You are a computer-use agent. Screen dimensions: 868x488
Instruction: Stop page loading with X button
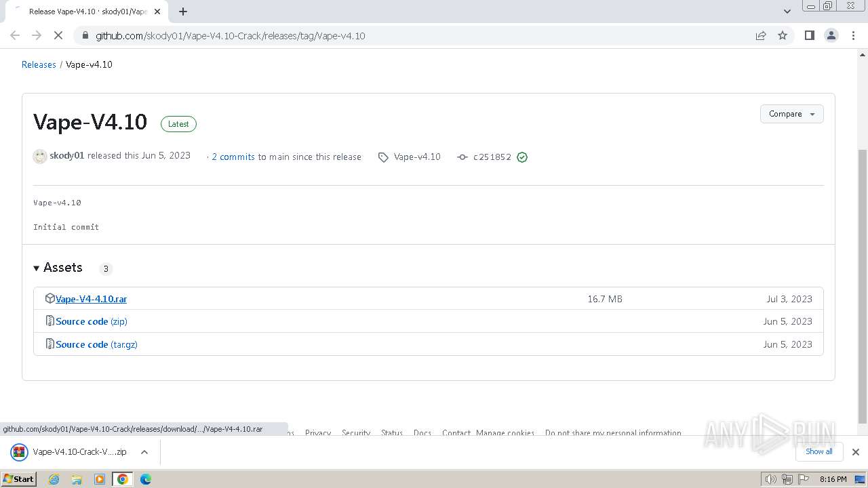pos(58,35)
